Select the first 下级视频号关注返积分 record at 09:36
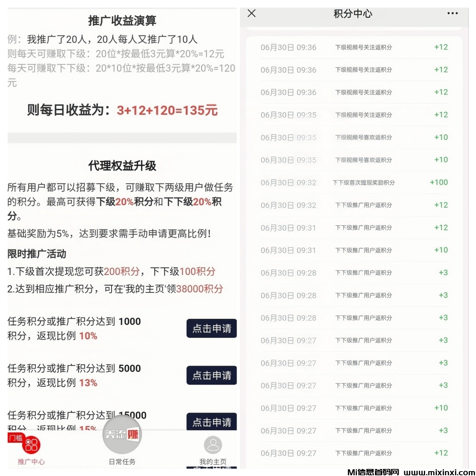Screen dimensions: 476x476 pyautogui.click(x=354, y=47)
